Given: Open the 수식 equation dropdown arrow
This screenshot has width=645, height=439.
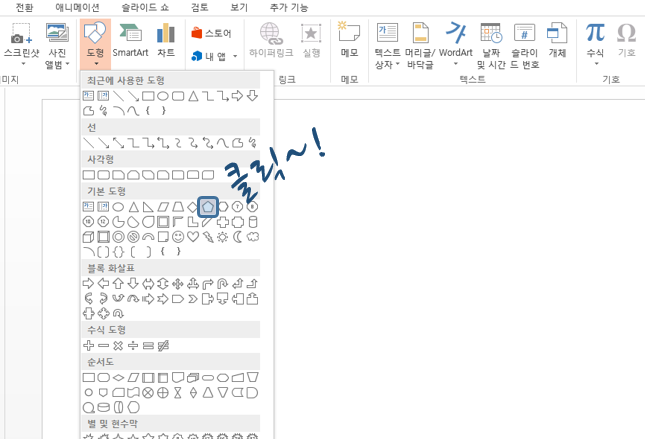Looking at the screenshot, I should [596, 64].
